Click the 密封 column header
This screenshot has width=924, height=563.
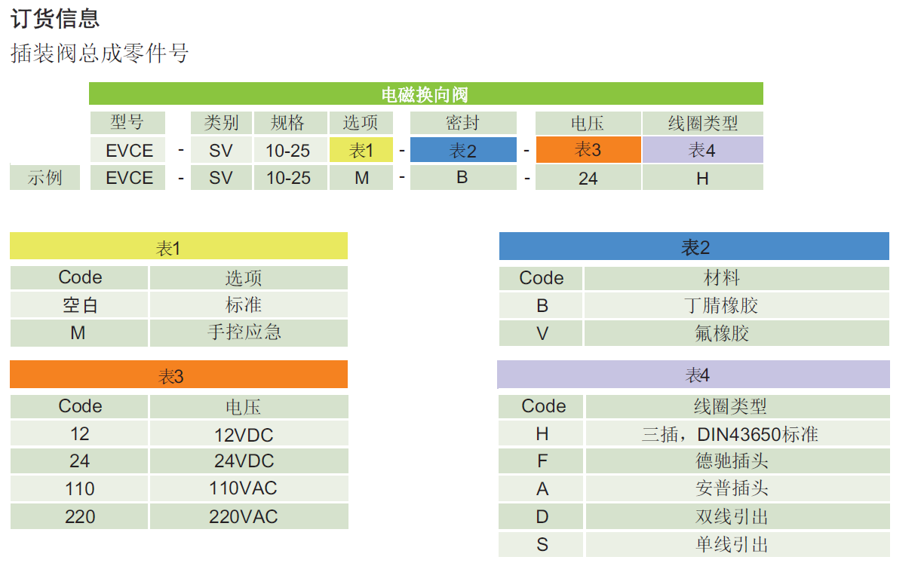(463, 123)
